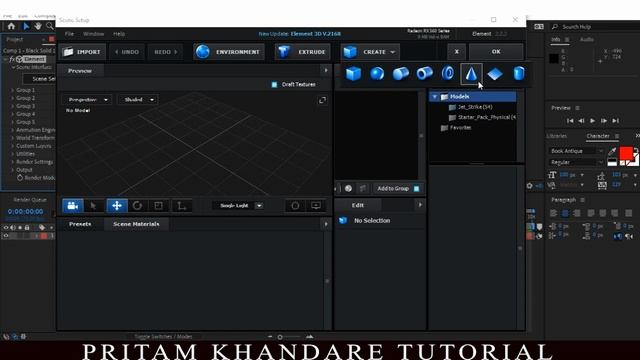The width and height of the screenshot is (640, 360).
Task: Create a ring torus primitive
Action: pos(448,73)
